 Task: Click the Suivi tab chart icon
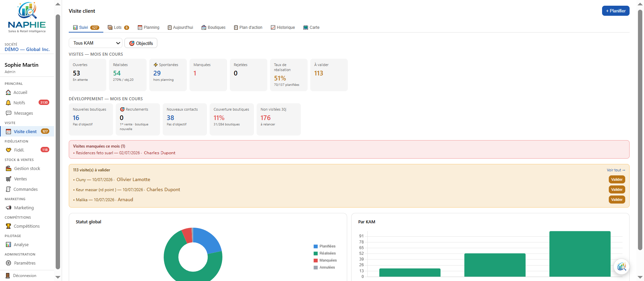pyautogui.click(x=75, y=27)
